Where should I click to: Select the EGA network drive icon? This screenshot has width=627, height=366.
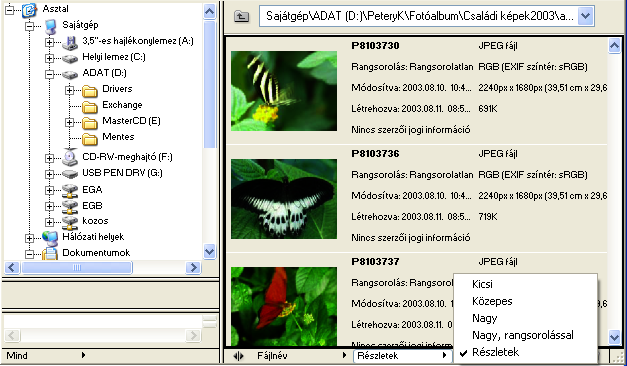[70, 191]
